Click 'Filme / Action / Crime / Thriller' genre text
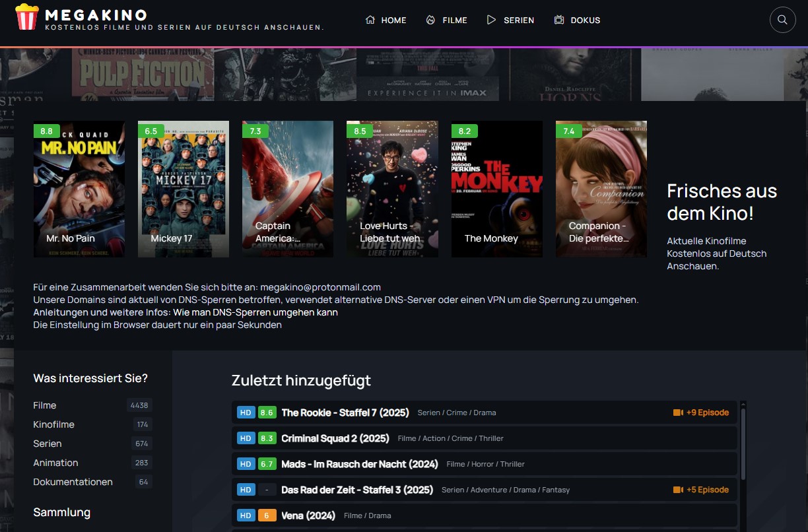The width and height of the screenshot is (808, 532). pos(451,438)
